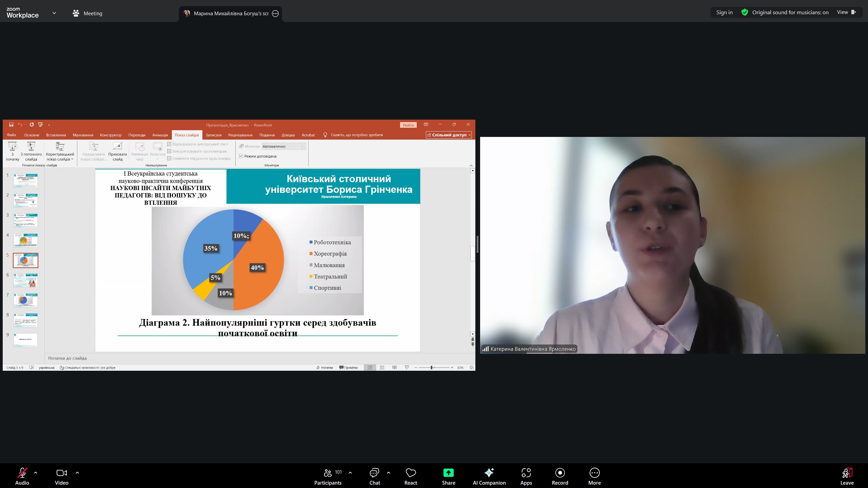868x488 pixels.
Task: Expand the Zoom Workplace dropdown chevron
Action: click(x=54, y=13)
